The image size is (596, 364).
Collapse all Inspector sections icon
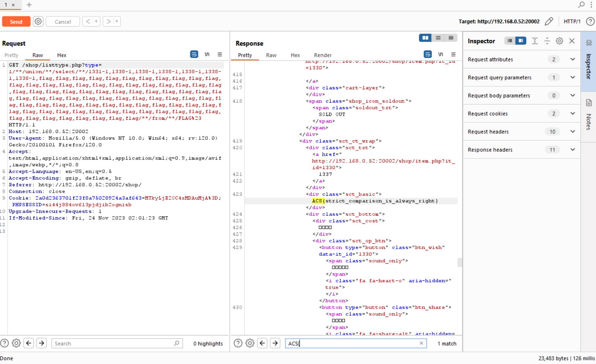click(547, 41)
